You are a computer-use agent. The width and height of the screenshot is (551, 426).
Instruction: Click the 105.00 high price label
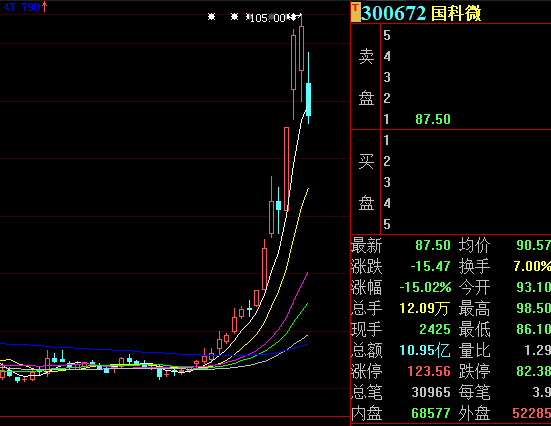pyautogui.click(x=268, y=18)
